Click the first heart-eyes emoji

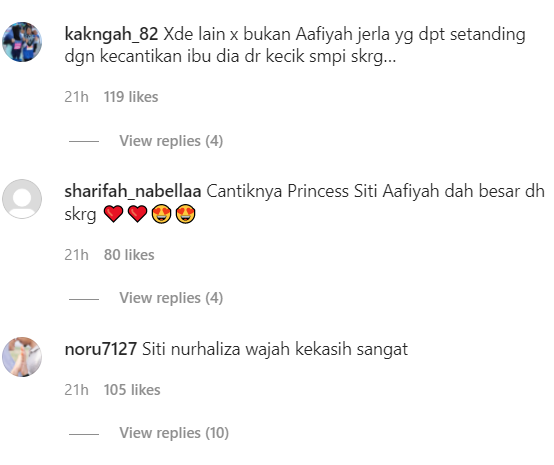tap(161, 214)
